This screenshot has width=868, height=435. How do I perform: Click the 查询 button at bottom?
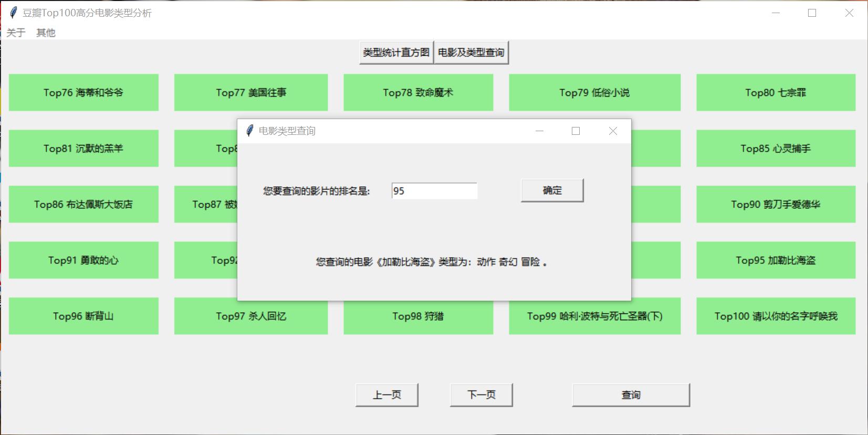point(631,395)
